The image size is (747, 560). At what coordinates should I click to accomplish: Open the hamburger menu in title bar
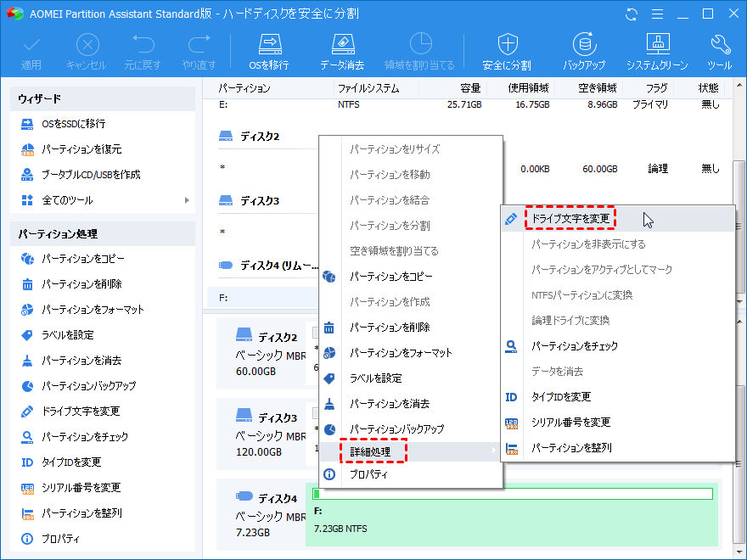(657, 14)
